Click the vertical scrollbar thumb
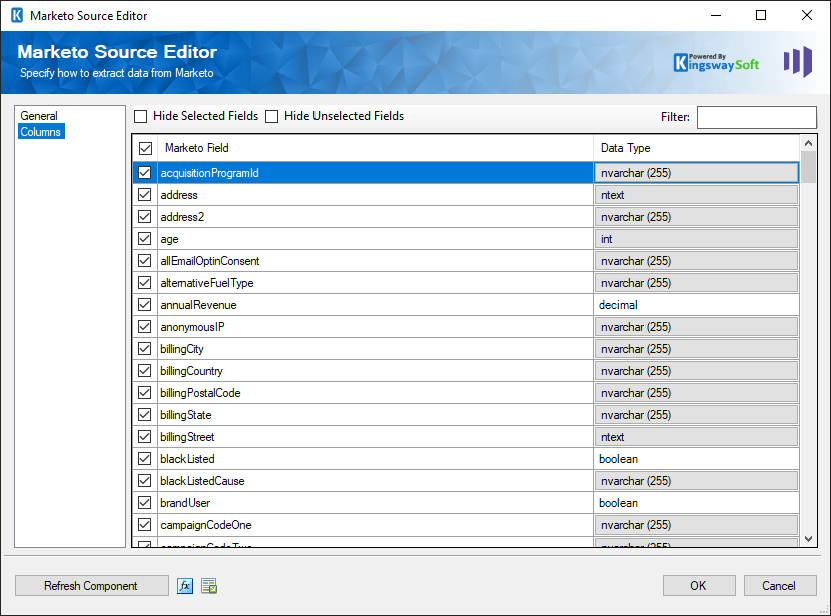The height and width of the screenshot is (616, 831). (808, 167)
